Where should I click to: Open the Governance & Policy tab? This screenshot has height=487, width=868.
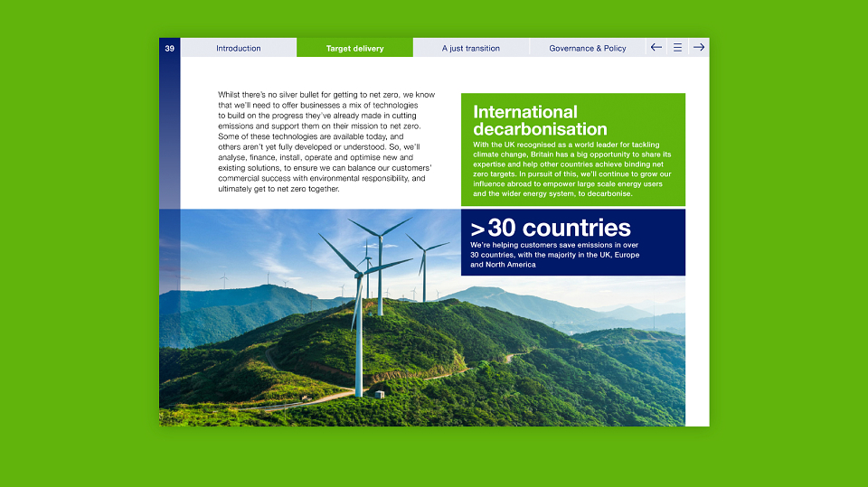(588, 48)
